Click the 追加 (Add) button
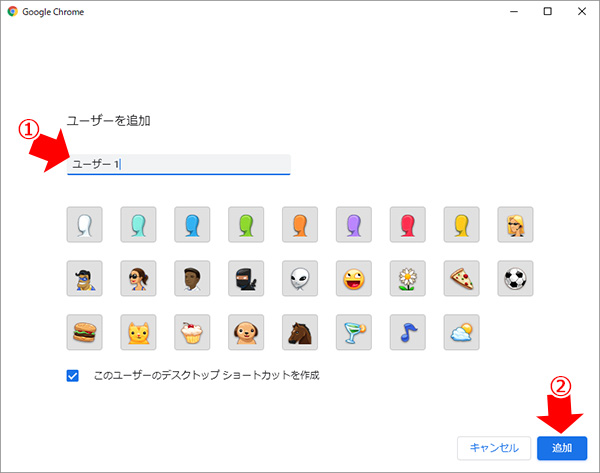The image size is (600, 473). pos(561,447)
